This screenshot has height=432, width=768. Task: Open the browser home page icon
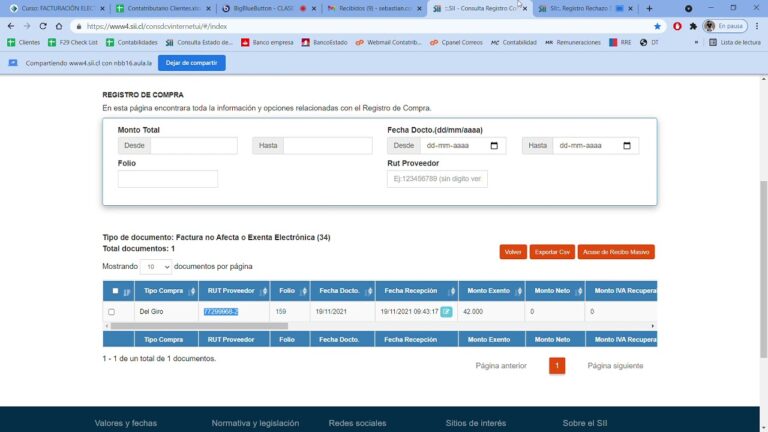(x=59, y=26)
